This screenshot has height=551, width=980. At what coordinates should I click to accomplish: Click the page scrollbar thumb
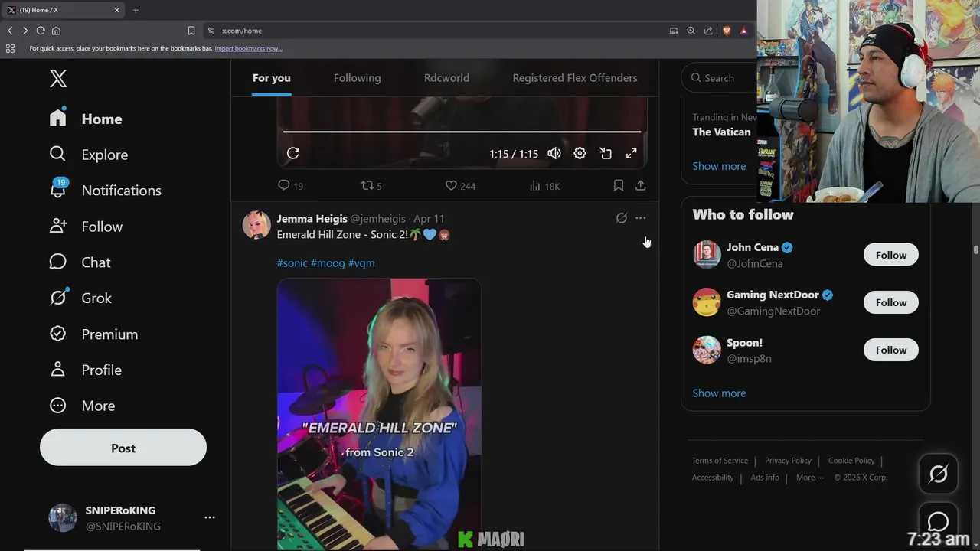click(975, 250)
